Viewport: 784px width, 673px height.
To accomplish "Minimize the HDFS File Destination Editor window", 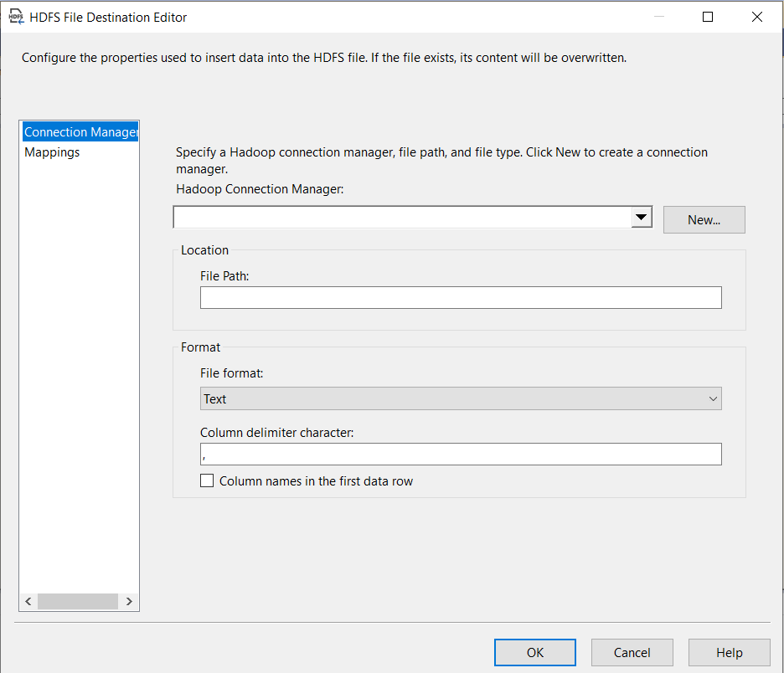I will pos(658,17).
